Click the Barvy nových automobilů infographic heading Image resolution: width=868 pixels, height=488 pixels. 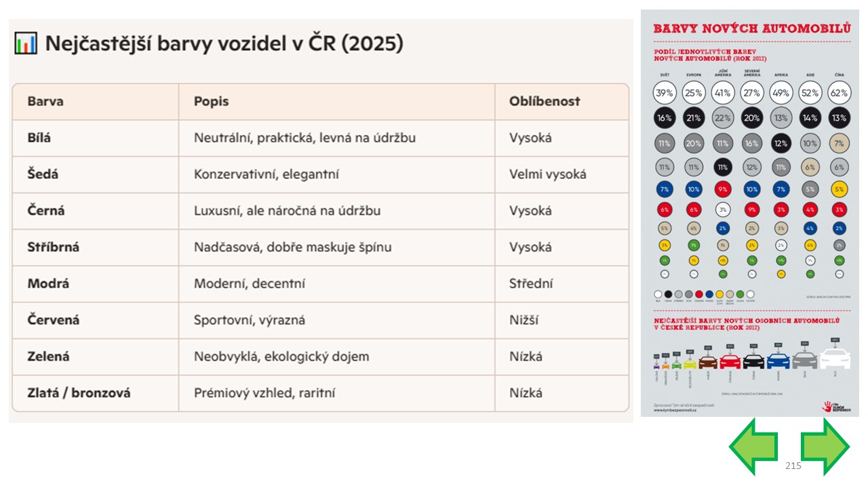click(751, 28)
